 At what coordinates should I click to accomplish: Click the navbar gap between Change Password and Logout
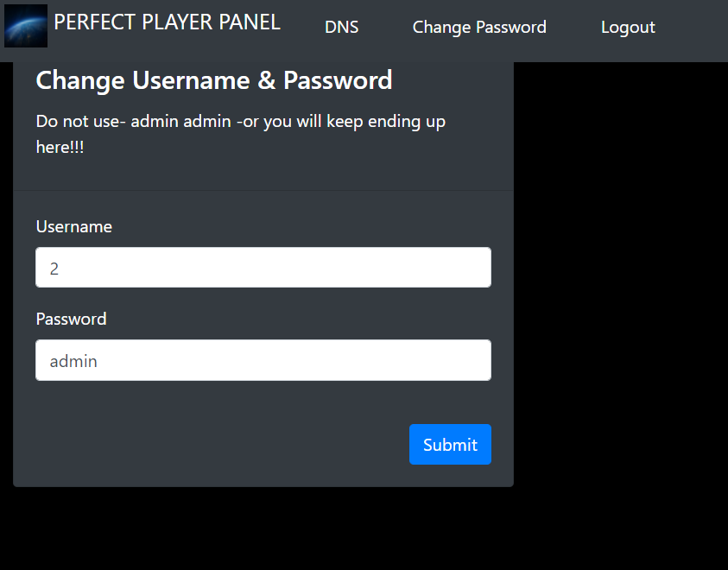point(573,28)
